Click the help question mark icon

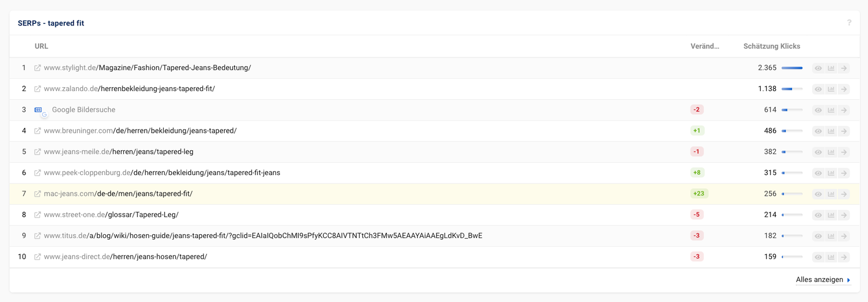pos(849,23)
